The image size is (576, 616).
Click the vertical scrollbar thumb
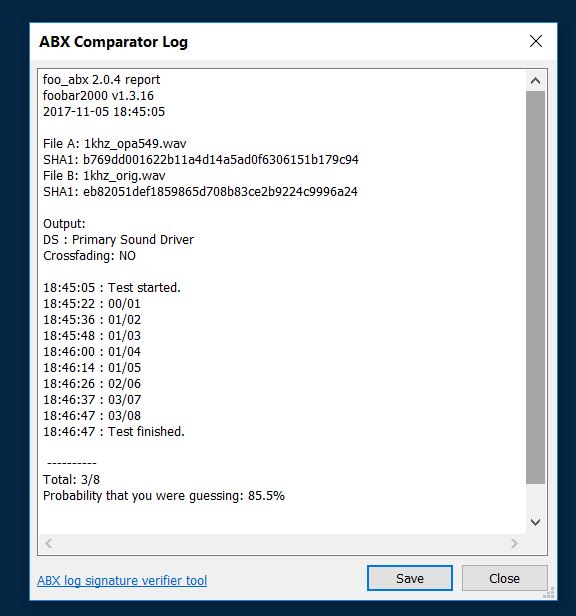535,287
